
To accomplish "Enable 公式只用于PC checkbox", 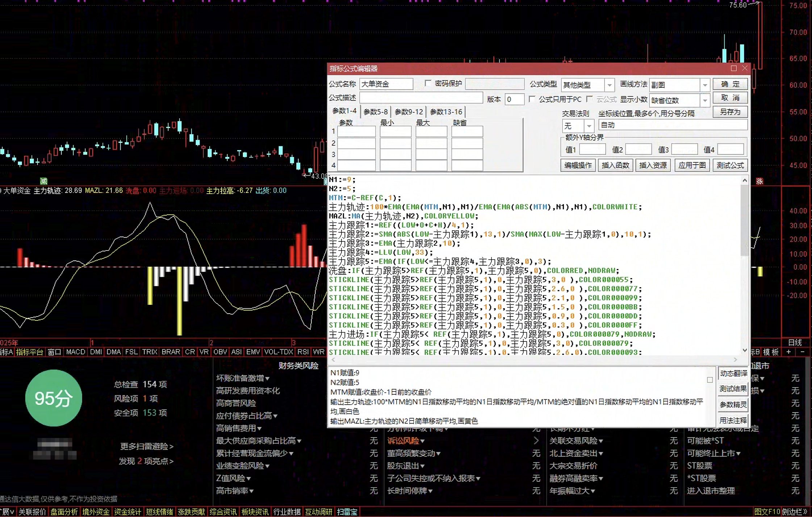I will (x=532, y=99).
